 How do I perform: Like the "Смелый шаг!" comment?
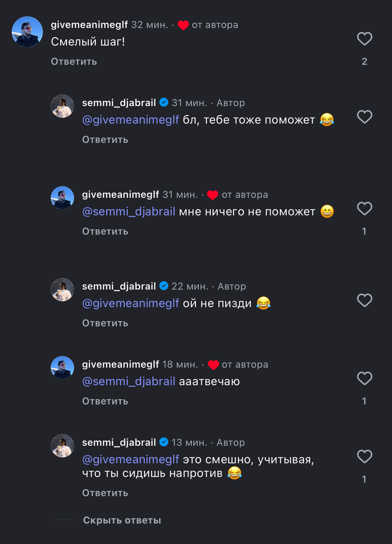tap(364, 39)
